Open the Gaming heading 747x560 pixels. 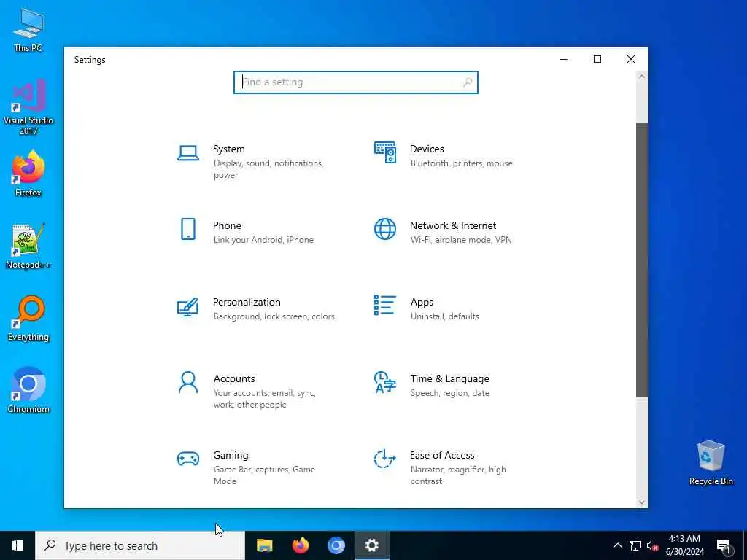(x=231, y=456)
